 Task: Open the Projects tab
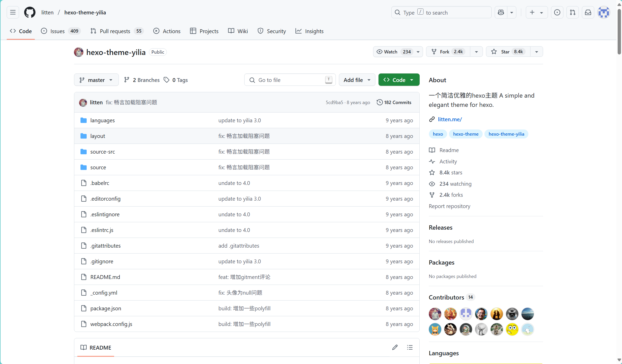point(204,31)
